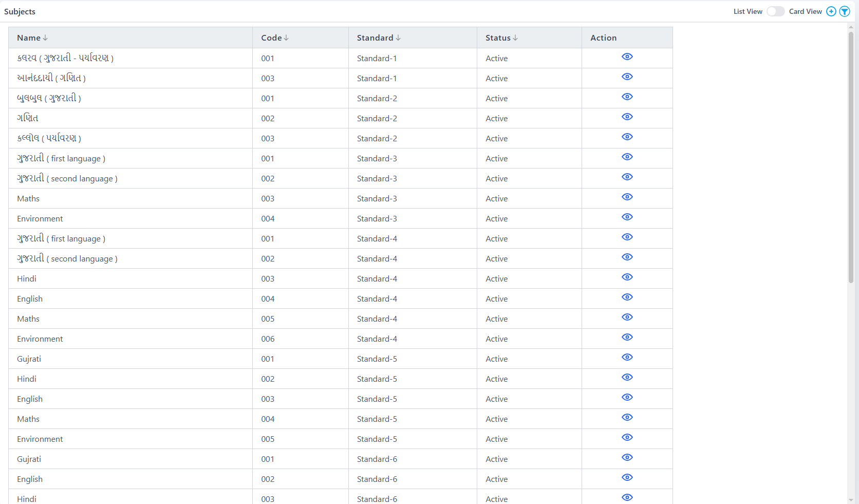Click the Action column header
The image size is (859, 504).
[x=603, y=38]
